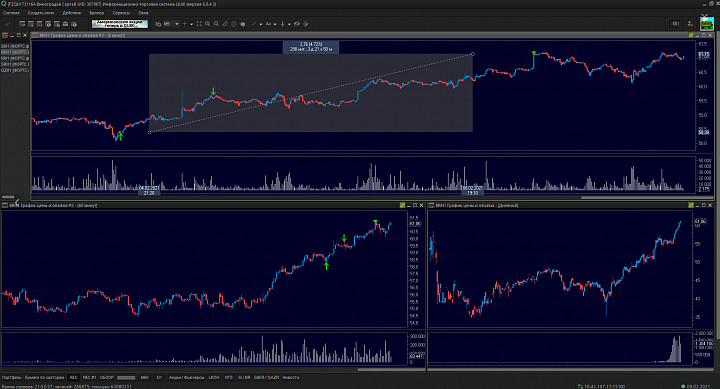Screen dimensions: 720x389
Task: Click the connection status user icon
Action: 690,23
